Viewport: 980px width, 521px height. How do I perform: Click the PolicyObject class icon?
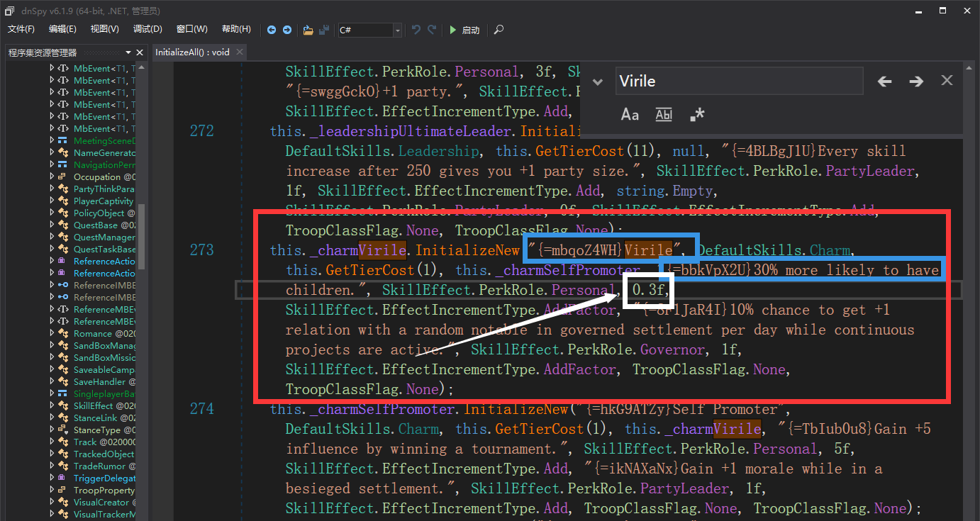pos(63,213)
